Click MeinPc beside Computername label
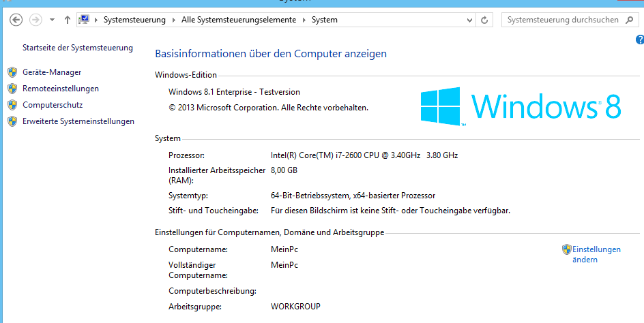This screenshot has height=323, width=644. [x=284, y=249]
